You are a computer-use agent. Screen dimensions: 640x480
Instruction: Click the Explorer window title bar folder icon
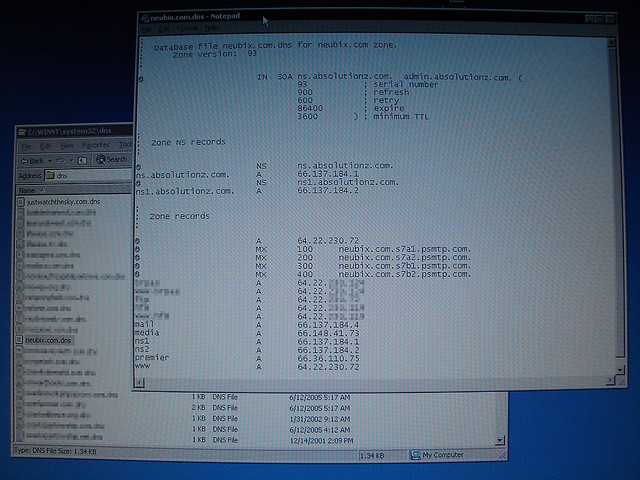[x=22, y=132]
